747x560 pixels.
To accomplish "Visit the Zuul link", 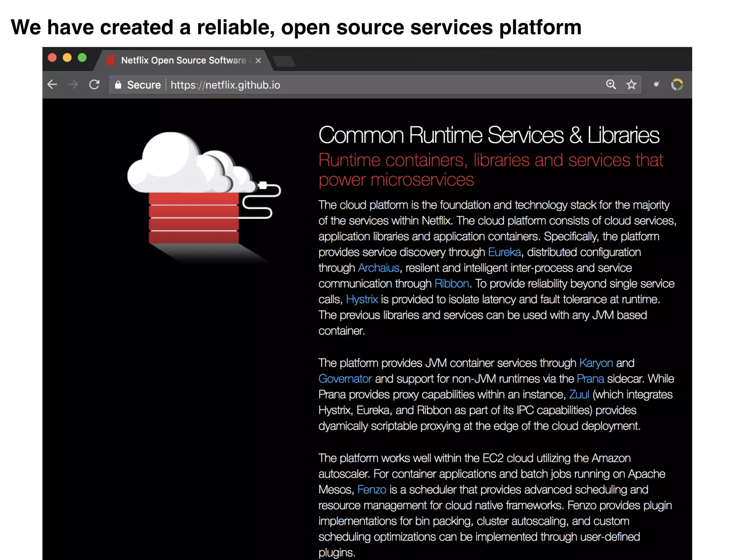I will [579, 394].
